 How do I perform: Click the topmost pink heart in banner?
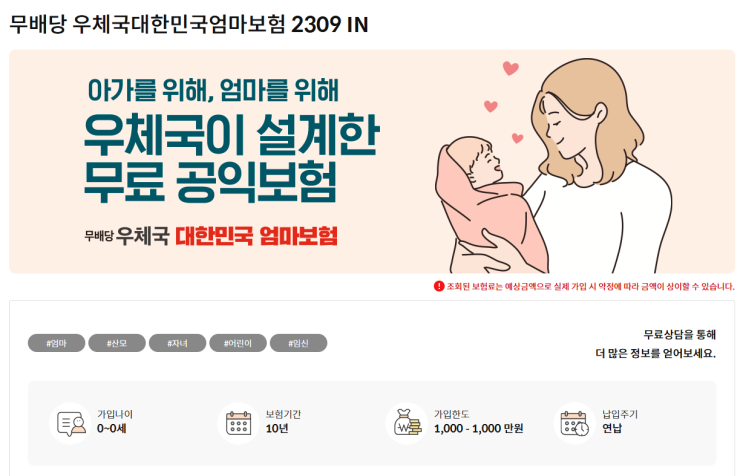pyautogui.click(x=510, y=68)
